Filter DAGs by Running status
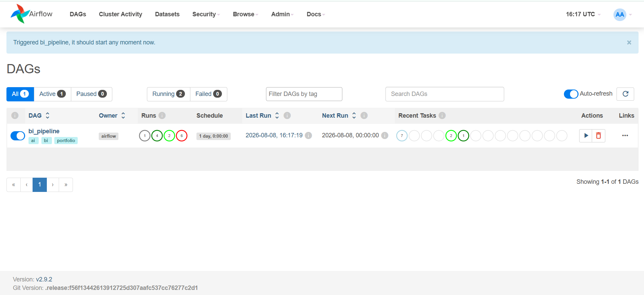The width and height of the screenshot is (644, 295). [169, 94]
